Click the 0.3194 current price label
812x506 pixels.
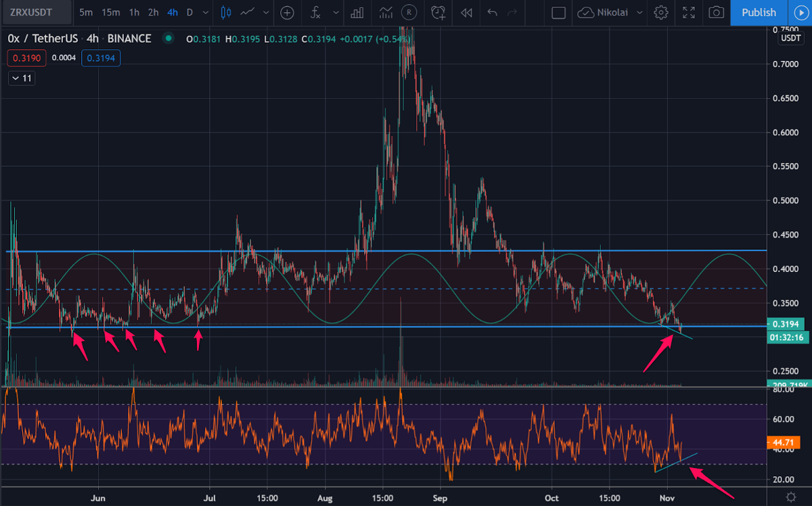tap(786, 324)
